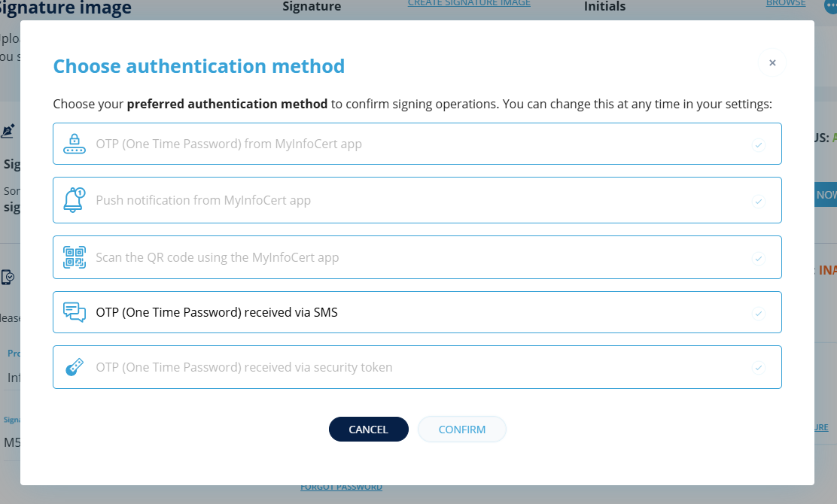Click the SMS chat bubble icon
The width and height of the screenshot is (837, 504).
tap(74, 312)
